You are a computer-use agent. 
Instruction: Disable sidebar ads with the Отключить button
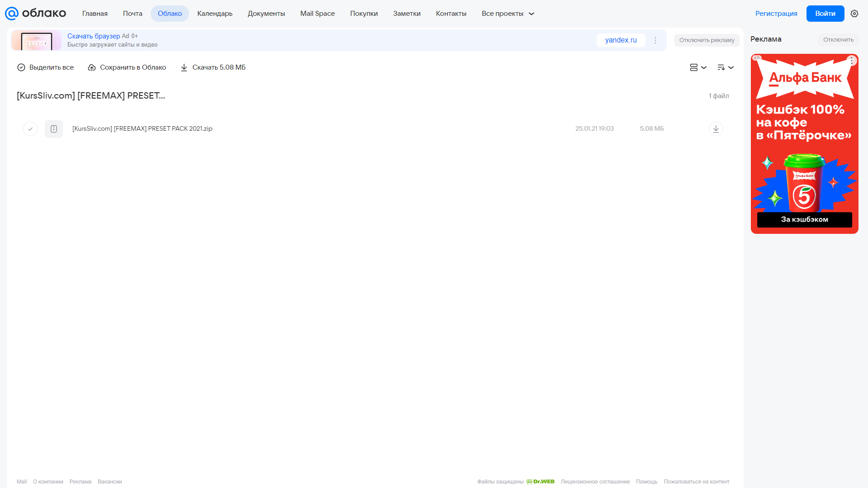[838, 40]
